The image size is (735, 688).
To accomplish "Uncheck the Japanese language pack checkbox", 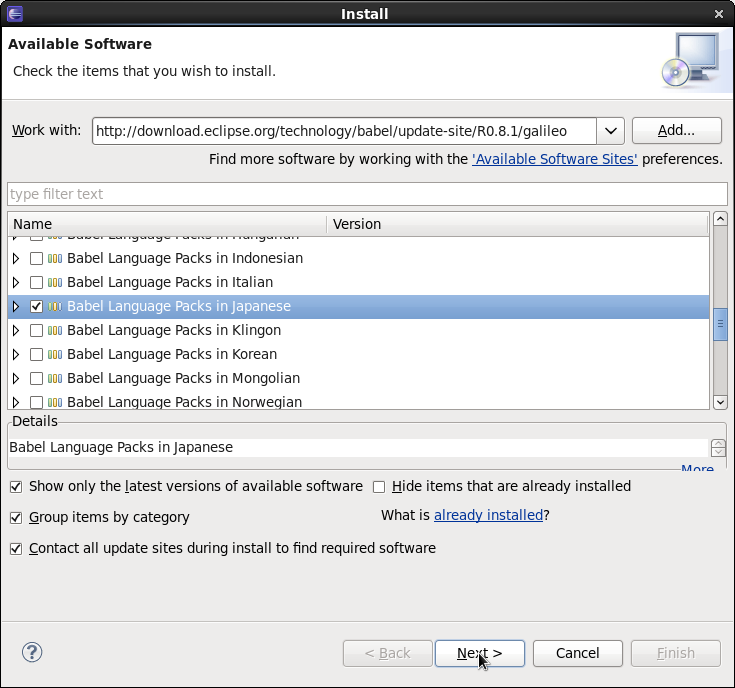I will [x=36, y=307].
